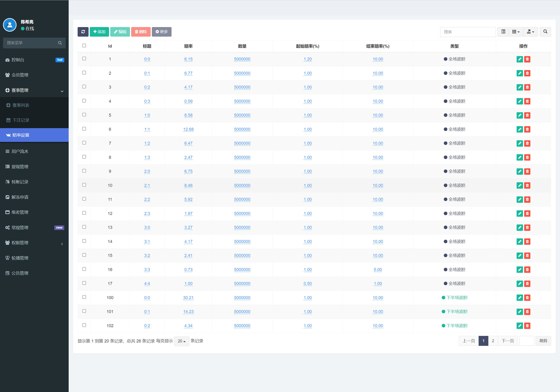Open 公告管理 in sidebar

pyautogui.click(x=34, y=273)
